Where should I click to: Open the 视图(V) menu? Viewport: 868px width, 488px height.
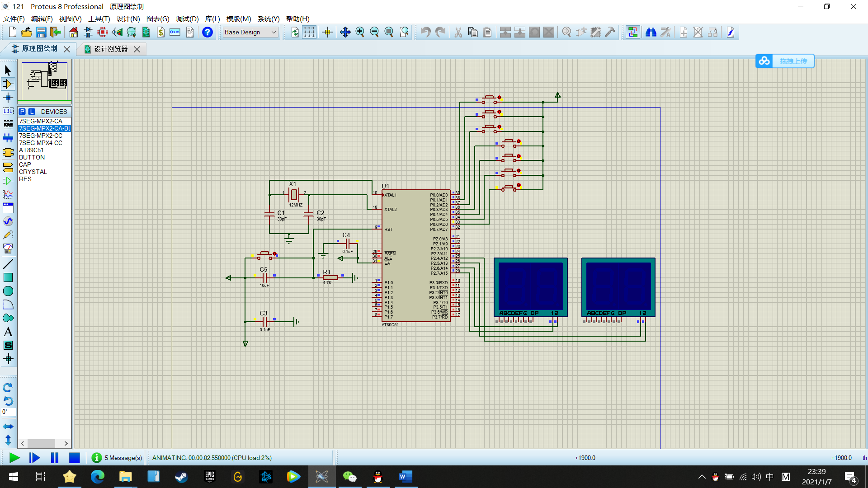tap(70, 19)
